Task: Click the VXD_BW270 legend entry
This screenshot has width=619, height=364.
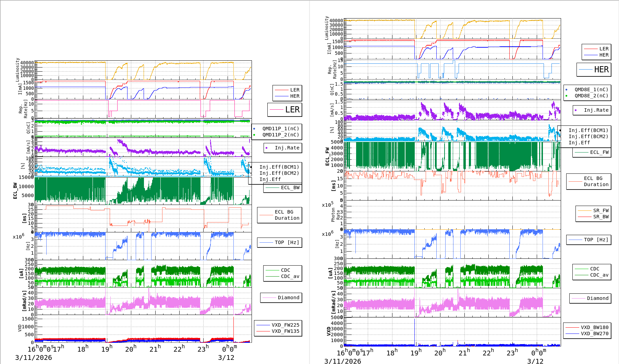Action: (x=594, y=333)
